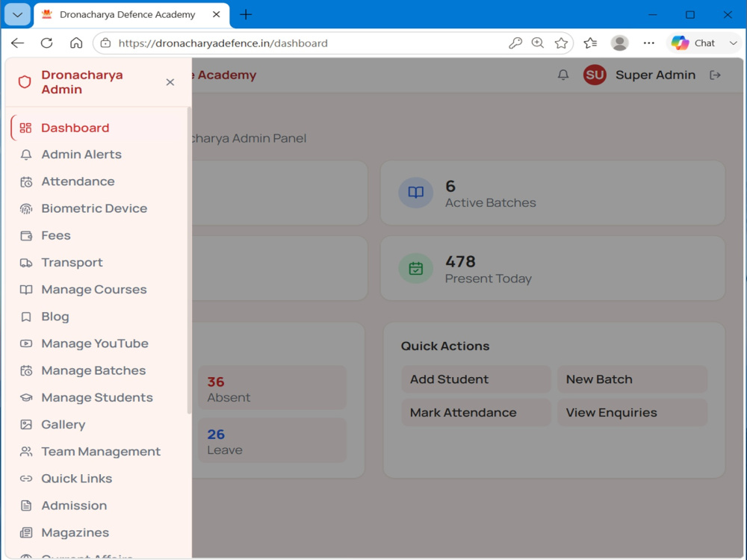Viewport: 747px width, 560px height.
Task: Open Manage Batches page
Action: [99, 370]
